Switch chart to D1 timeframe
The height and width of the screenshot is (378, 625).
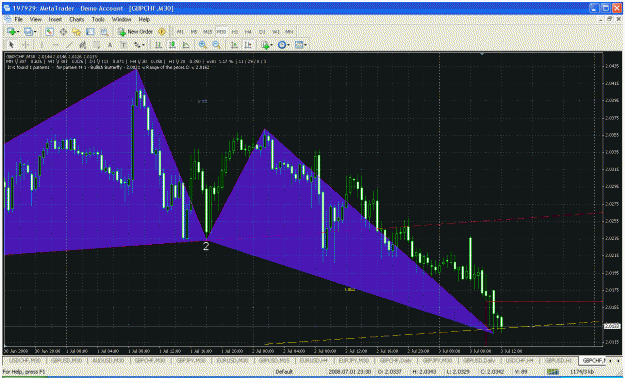tap(262, 32)
